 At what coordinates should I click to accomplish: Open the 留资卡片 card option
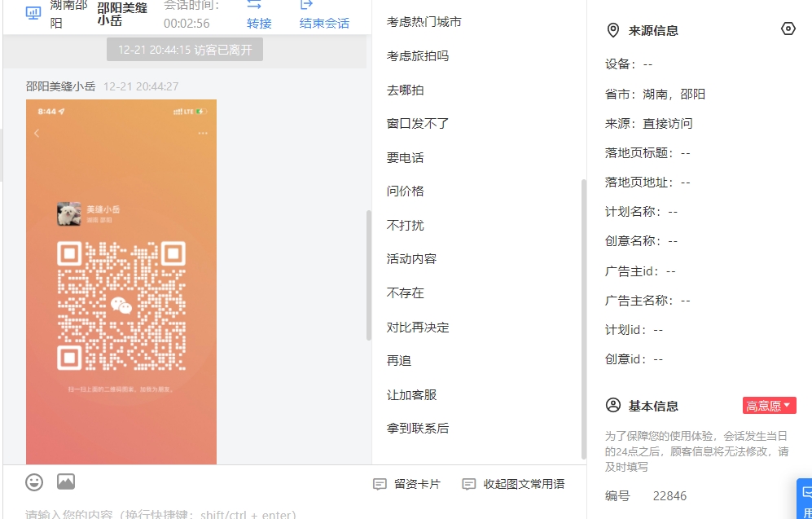pyautogui.click(x=406, y=484)
